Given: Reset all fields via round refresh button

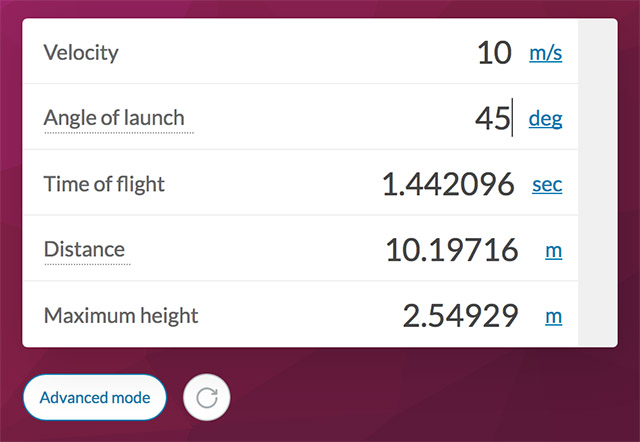Looking at the screenshot, I should [207, 398].
